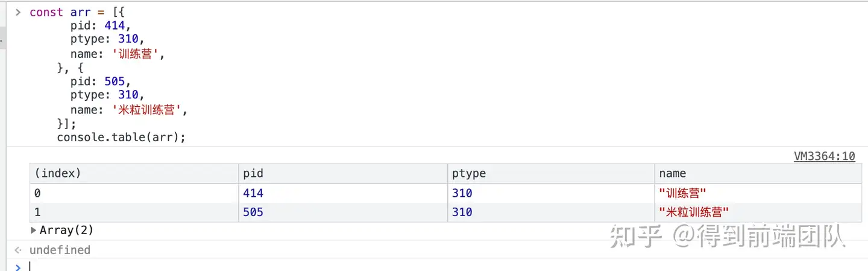868x271 pixels.
Task: Click the undefined result output
Action: (60, 250)
